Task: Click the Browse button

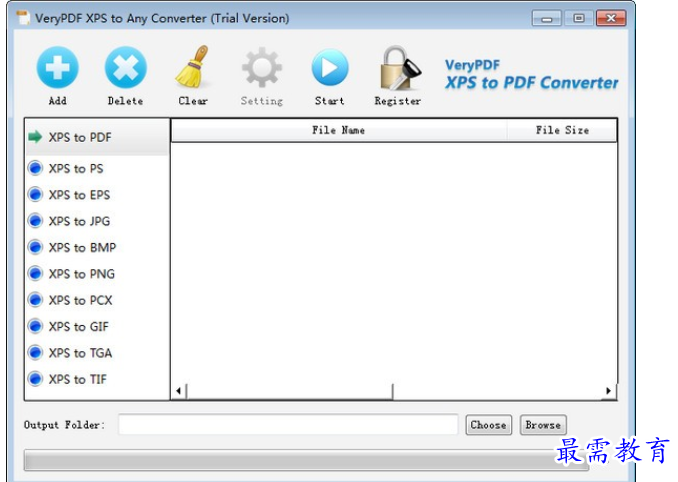Action: point(543,425)
